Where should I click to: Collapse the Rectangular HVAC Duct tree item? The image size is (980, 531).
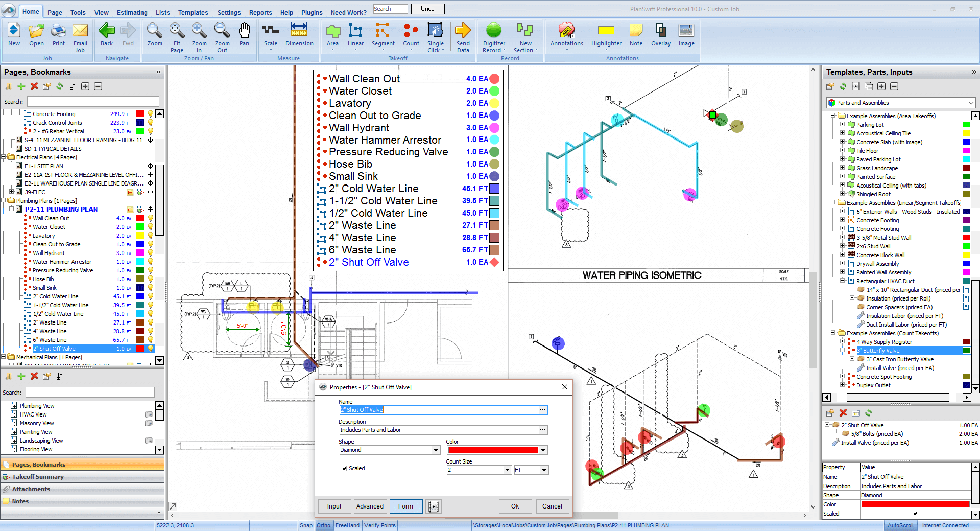tap(842, 281)
